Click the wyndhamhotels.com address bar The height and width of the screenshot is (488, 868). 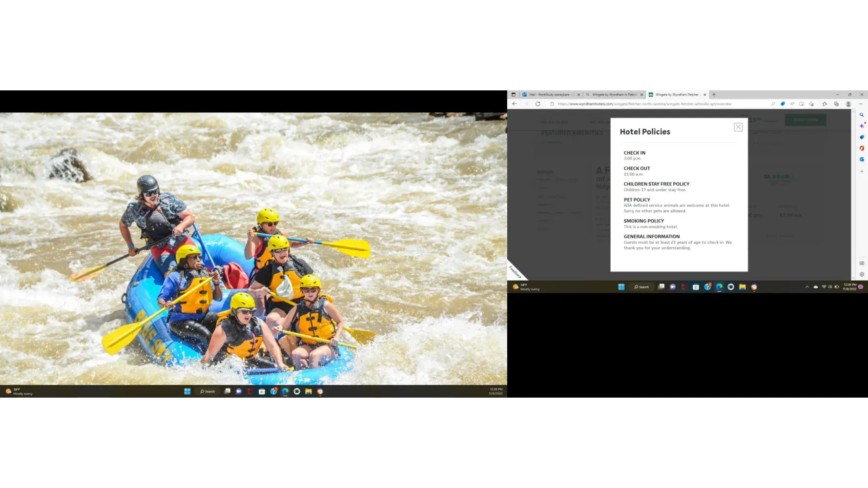[644, 104]
